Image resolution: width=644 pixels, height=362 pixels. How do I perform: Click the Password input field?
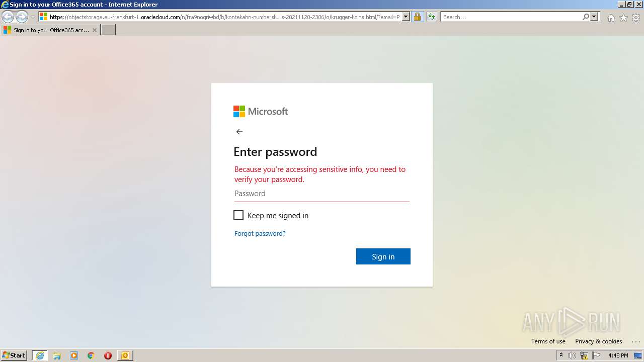coord(322,194)
